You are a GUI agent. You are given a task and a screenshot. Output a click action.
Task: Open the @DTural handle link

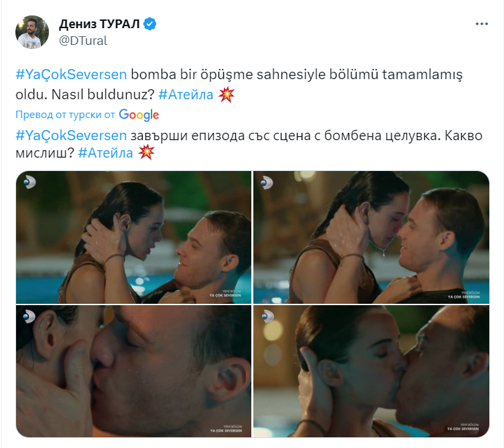coord(83,41)
